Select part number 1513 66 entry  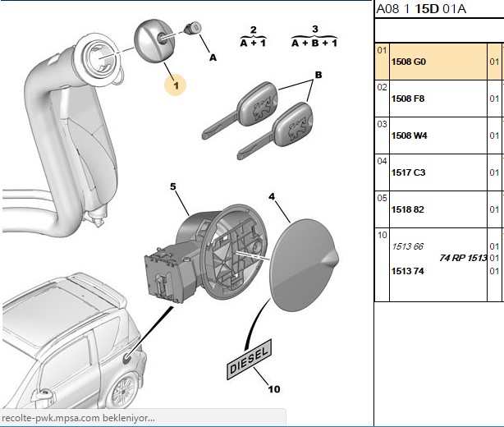[x=407, y=246]
